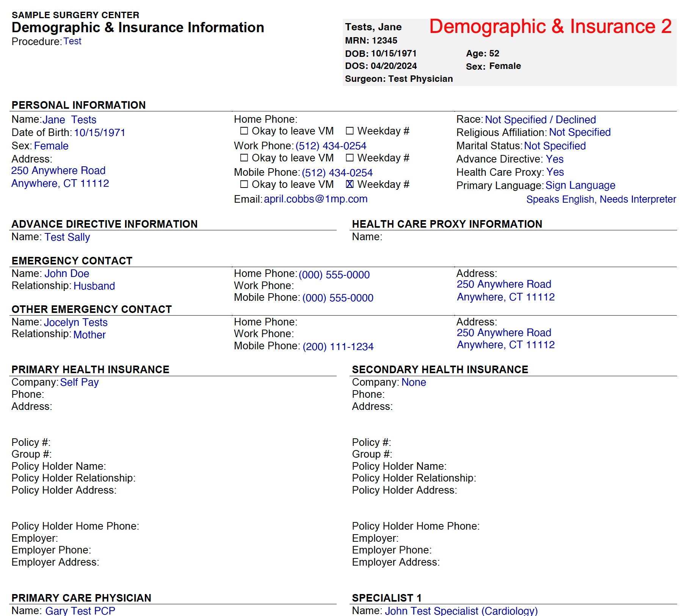The image size is (687, 616).
Task: Check Home Phone Okay to leave VM box
Action: 244,131
